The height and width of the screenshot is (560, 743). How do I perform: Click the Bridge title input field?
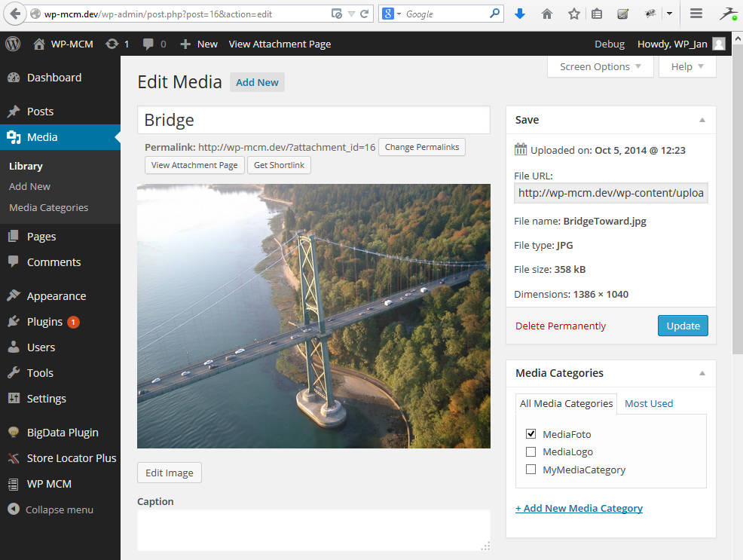point(313,120)
